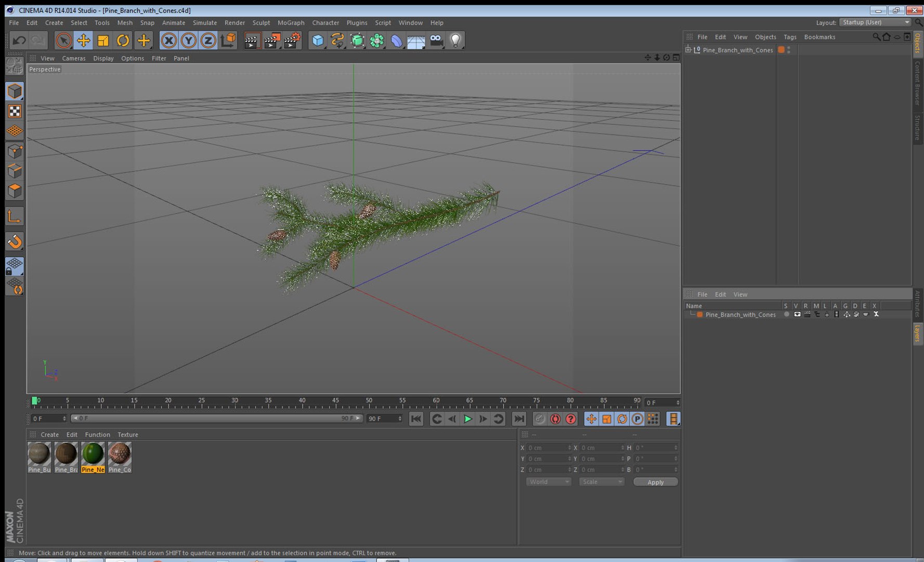Open the World coordinate dropdown
The width and height of the screenshot is (924, 562).
tap(549, 482)
